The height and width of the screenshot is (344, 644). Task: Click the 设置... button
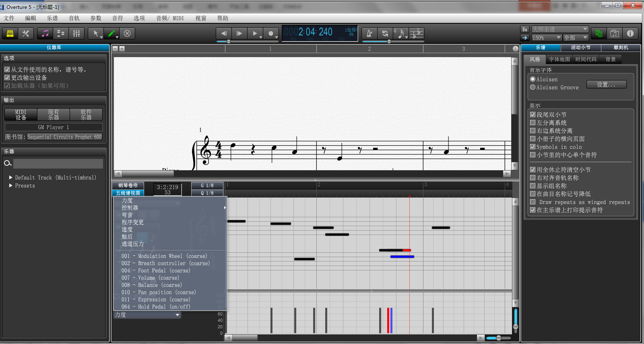606,84
